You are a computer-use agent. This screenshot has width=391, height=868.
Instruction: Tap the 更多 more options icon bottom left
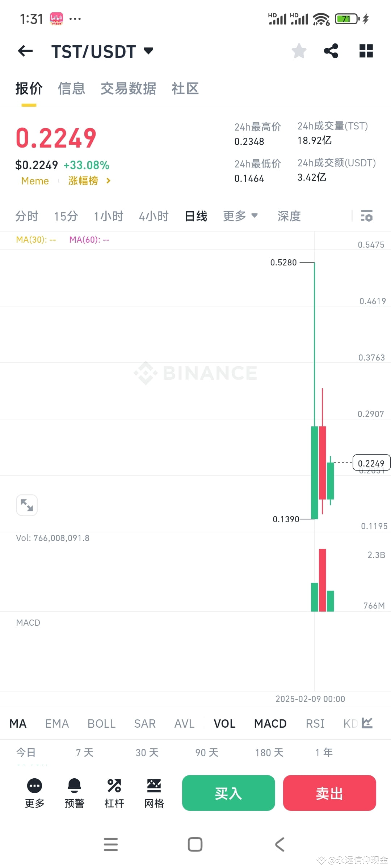click(34, 793)
